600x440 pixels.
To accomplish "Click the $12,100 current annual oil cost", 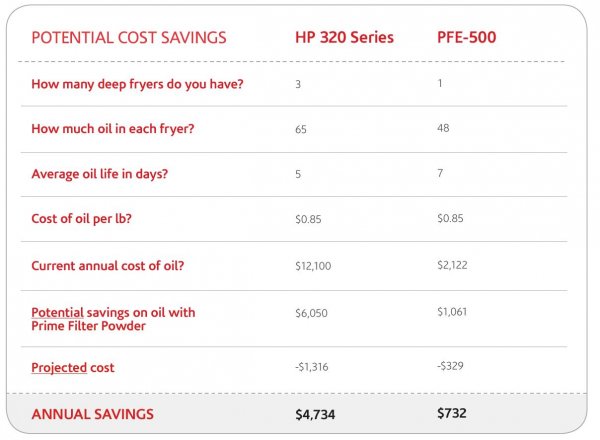I will point(312,267).
